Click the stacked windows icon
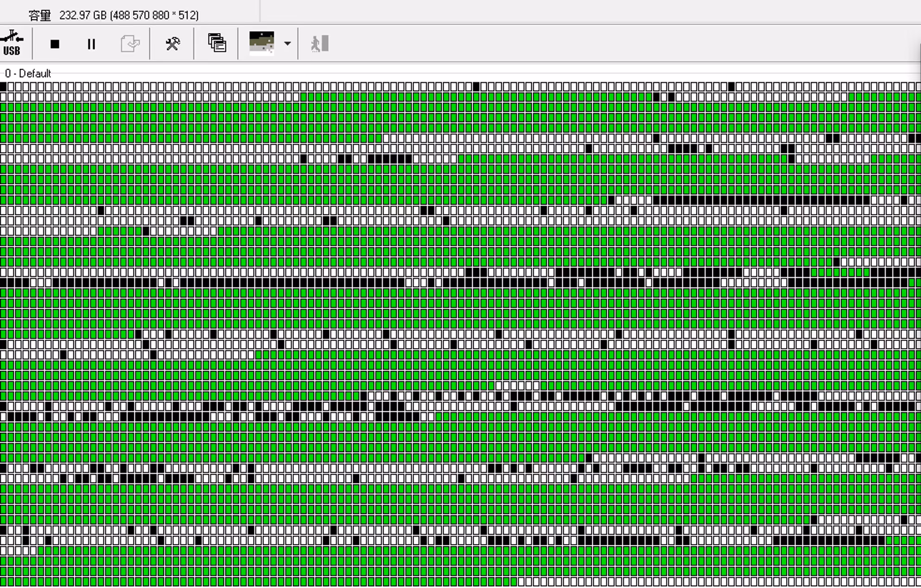 click(217, 43)
